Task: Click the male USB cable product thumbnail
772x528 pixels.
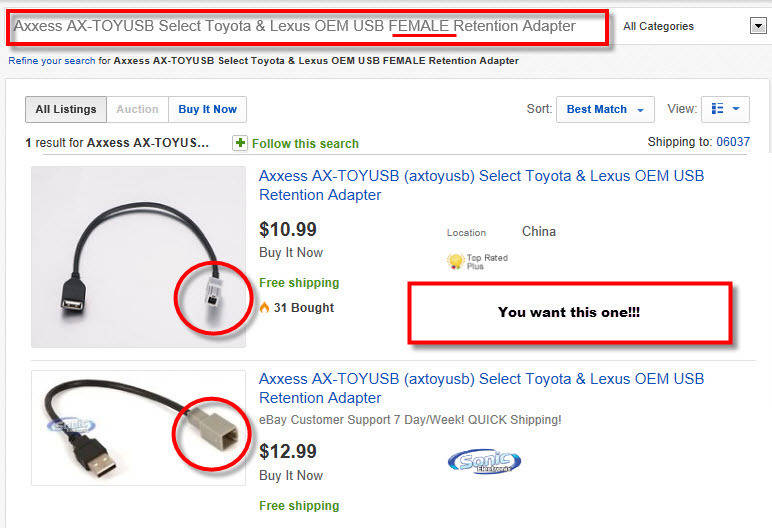Action: [x=138, y=428]
